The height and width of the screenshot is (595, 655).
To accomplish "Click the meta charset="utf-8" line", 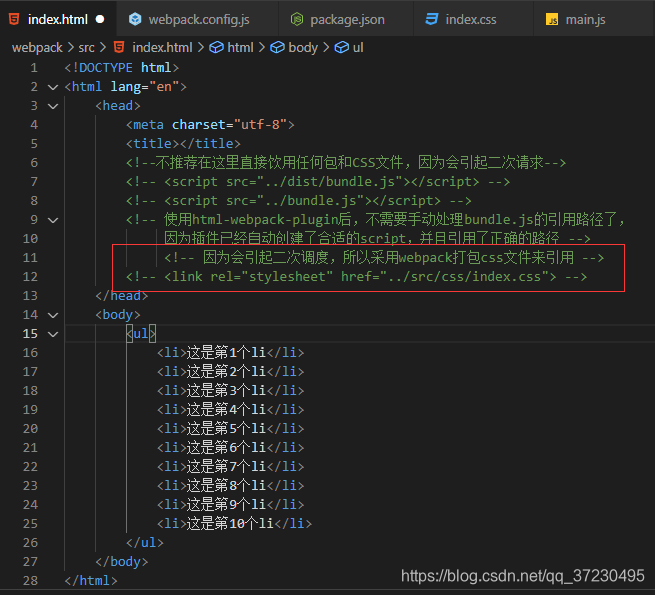I will point(210,125).
